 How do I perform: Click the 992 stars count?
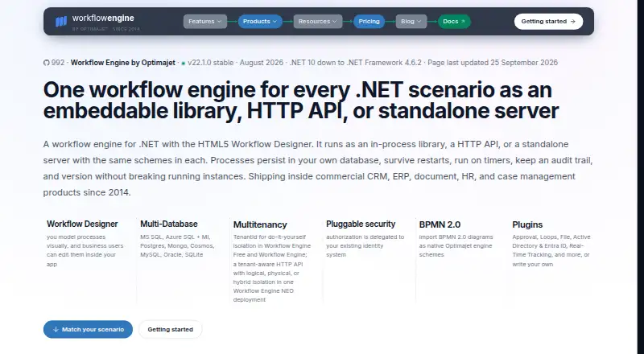(x=58, y=63)
